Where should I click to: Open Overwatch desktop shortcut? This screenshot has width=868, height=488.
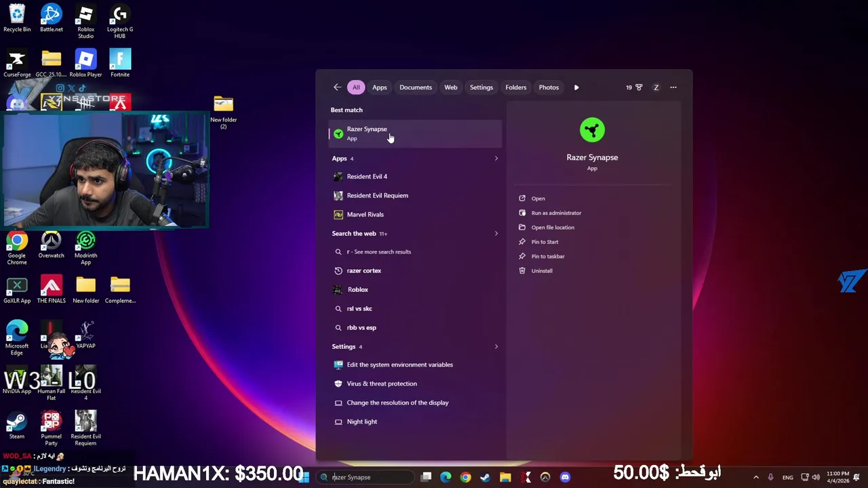click(x=52, y=245)
